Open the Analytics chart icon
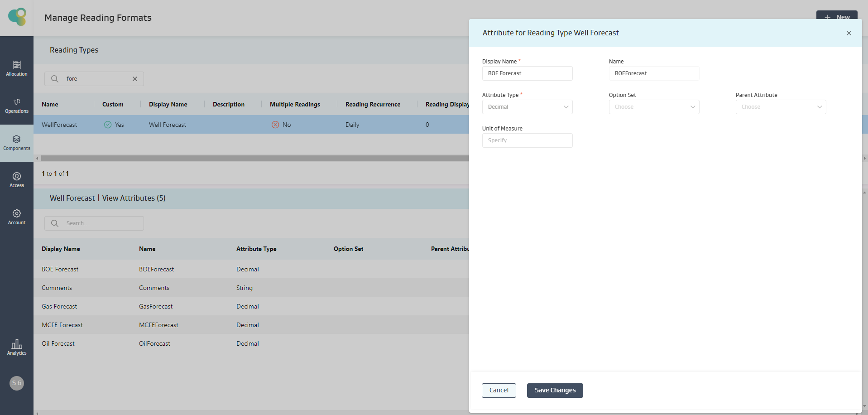The width and height of the screenshot is (868, 415). point(17,347)
